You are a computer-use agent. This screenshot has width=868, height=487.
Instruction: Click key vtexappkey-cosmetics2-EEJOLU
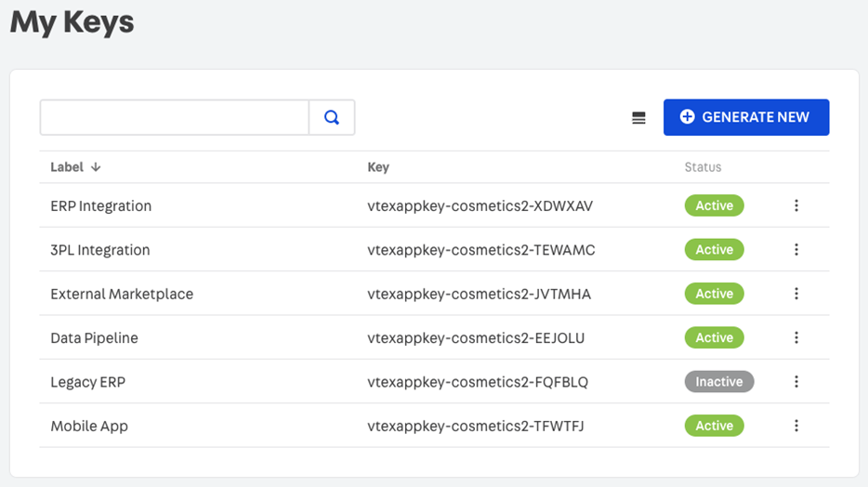click(x=476, y=337)
